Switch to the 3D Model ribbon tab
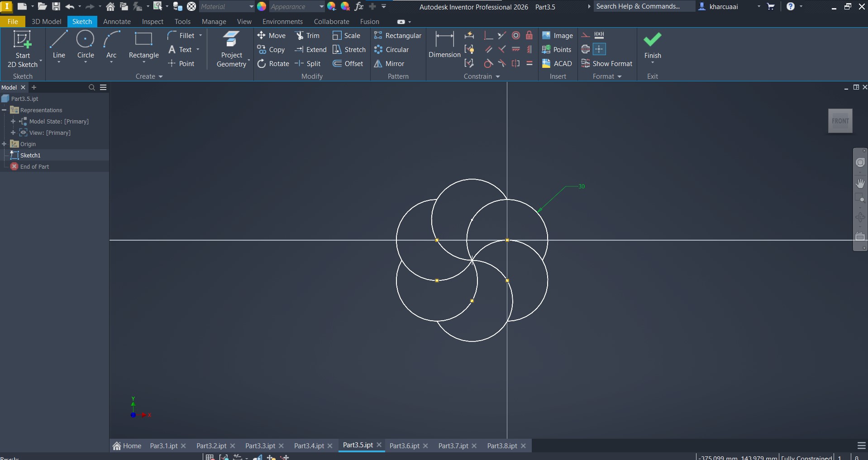The height and width of the screenshot is (460, 868). coord(46,22)
